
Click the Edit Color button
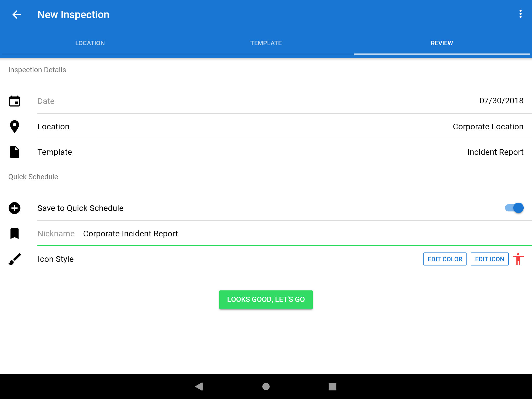tap(445, 259)
